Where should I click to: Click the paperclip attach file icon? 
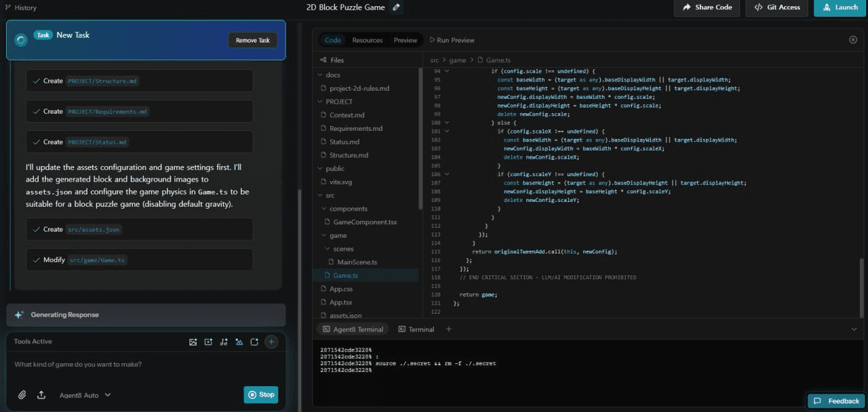[22, 395]
